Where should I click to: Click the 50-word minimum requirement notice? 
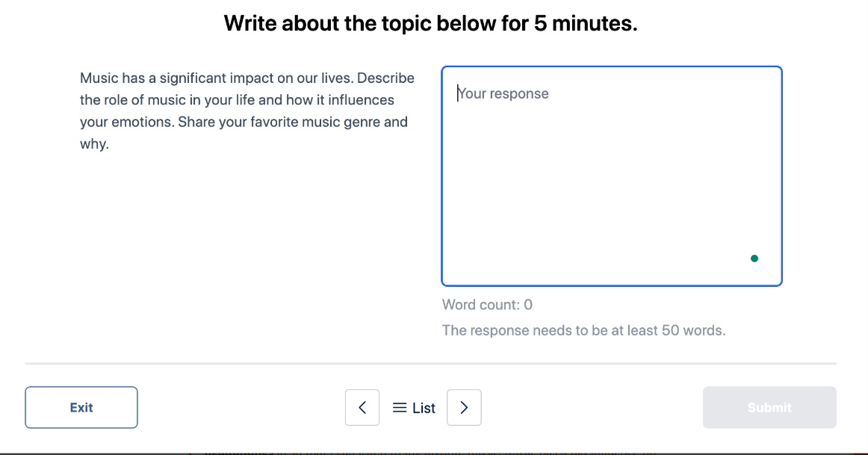click(x=584, y=329)
